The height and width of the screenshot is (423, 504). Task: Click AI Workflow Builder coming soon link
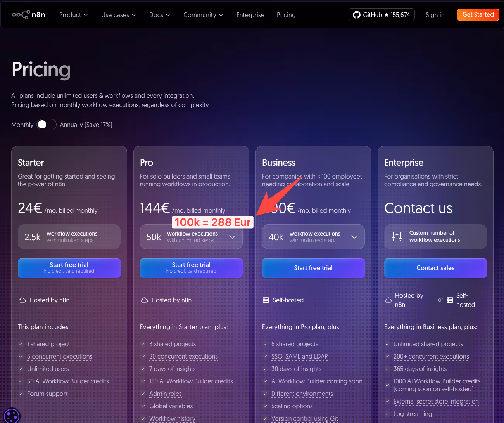[x=317, y=381]
